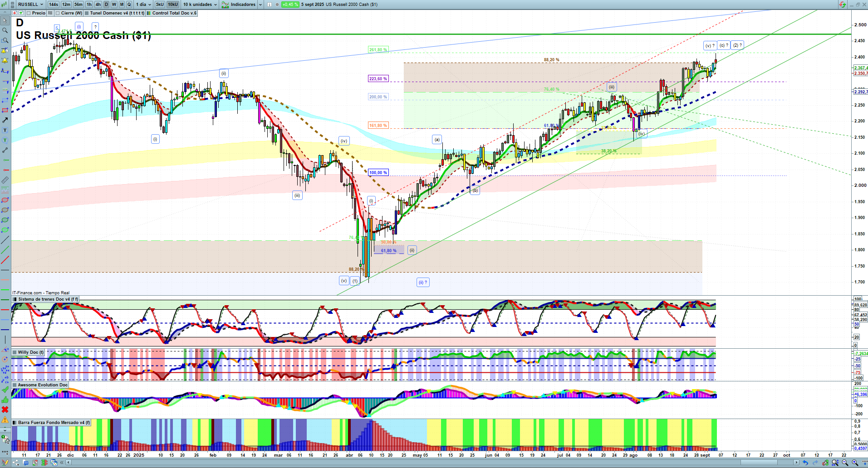Click the zoom out magnifier at bottom right
The width and height of the screenshot is (868, 468).
pos(845,463)
